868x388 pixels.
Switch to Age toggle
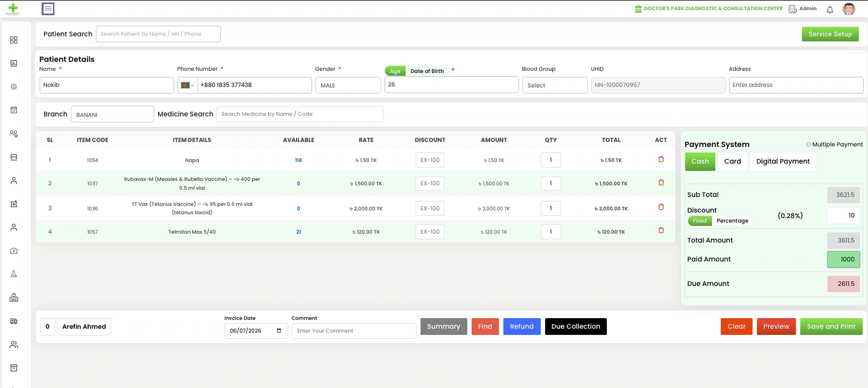click(395, 71)
